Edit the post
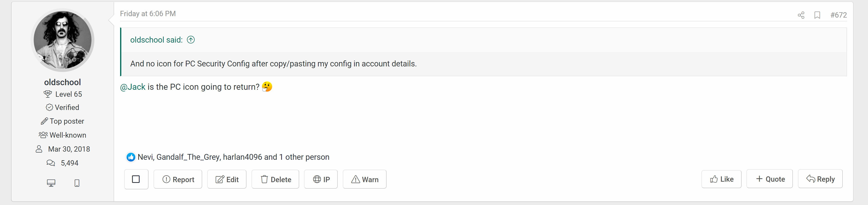The width and height of the screenshot is (868, 205). point(227,179)
